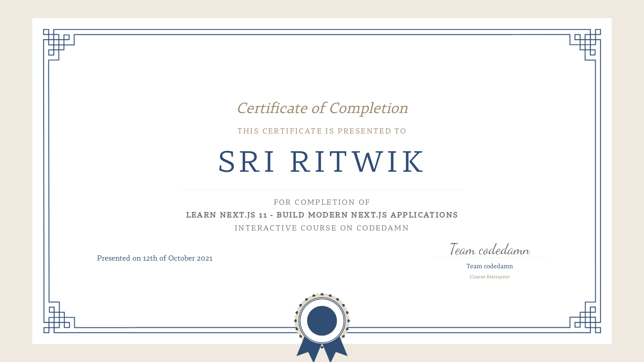This screenshot has width=644, height=362.
Task: Click 'THIS CERTIFICATE IS PRESENTED TO' line
Action: coord(322,131)
